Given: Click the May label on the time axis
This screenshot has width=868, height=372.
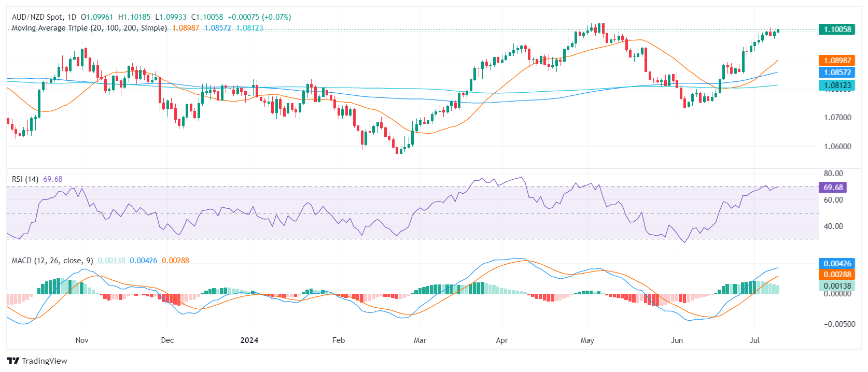Looking at the screenshot, I should pos(587,340).
